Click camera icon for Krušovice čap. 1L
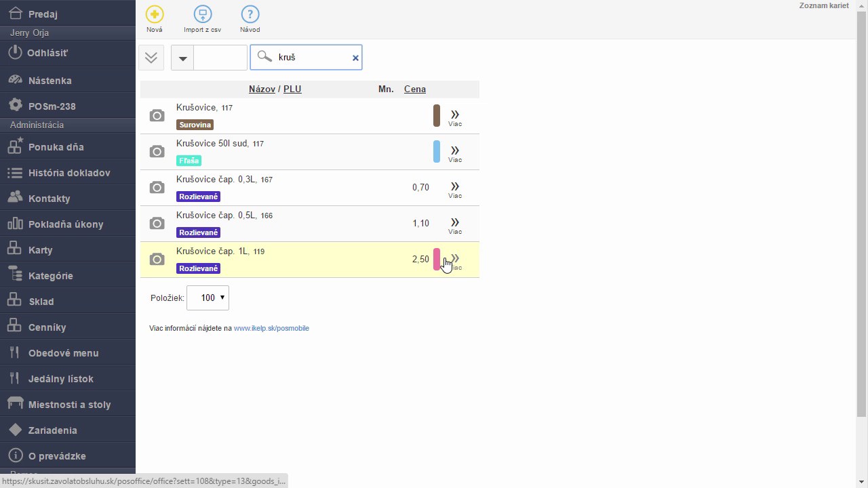 tap(157, 260)
